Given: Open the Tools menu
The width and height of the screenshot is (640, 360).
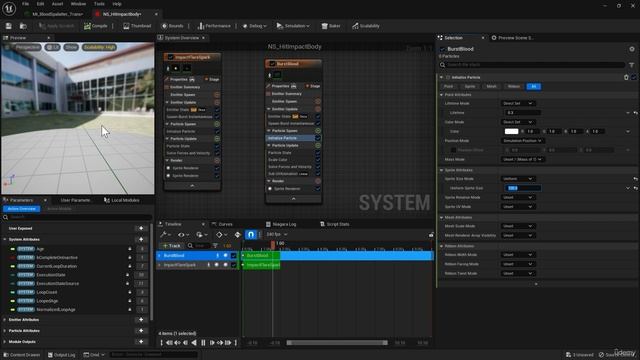Looking at the screenshot, I should [99, 4].
